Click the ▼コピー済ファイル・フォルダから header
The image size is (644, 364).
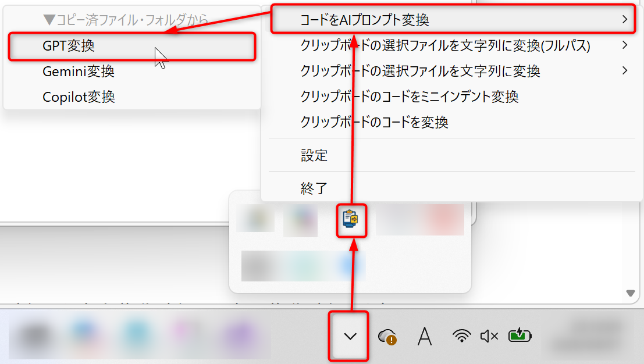(126, 20)
